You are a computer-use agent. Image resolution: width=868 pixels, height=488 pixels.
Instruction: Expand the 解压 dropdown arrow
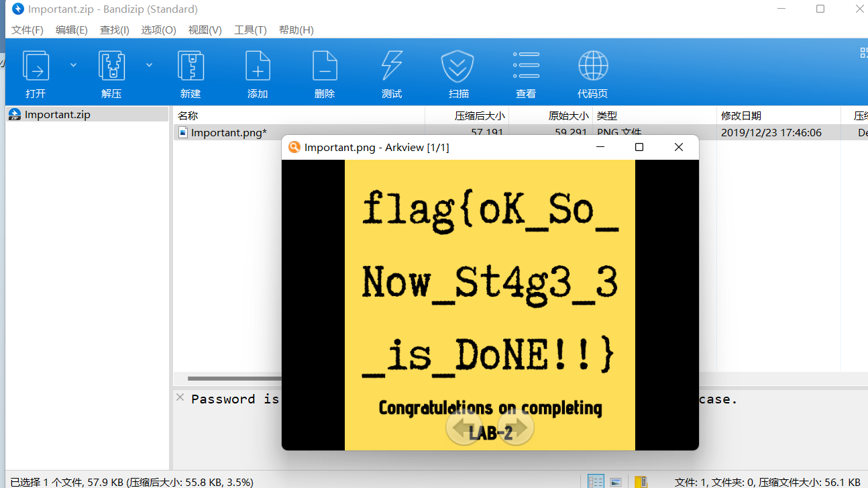click(149, 65)
